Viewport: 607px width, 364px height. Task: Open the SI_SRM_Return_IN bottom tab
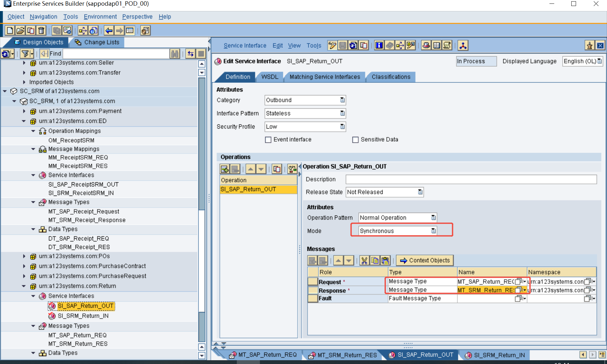[495, 355]
